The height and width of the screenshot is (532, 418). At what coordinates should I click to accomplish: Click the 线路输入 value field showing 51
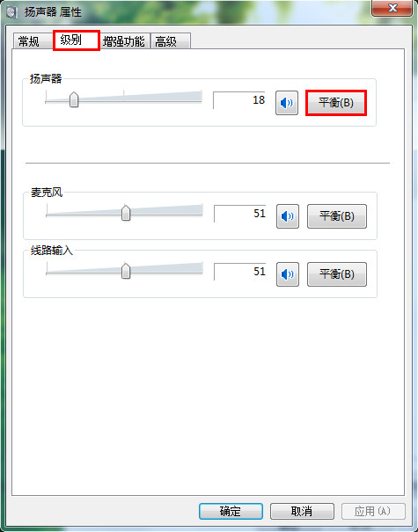click(240, 272)
